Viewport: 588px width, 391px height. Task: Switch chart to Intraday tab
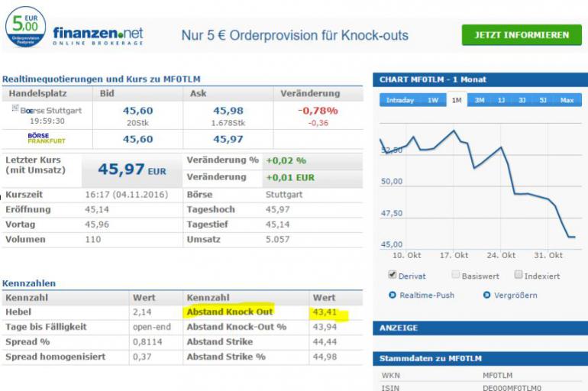399,100
